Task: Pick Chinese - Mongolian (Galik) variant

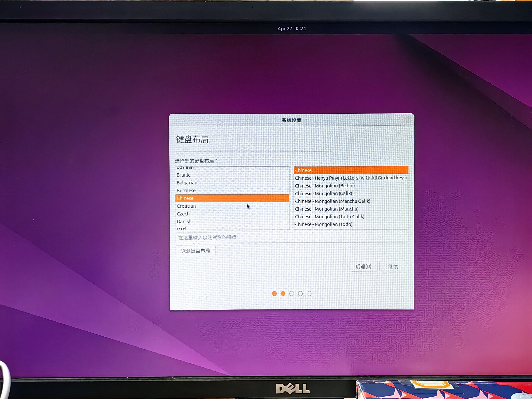Action: tap(323, 193)
